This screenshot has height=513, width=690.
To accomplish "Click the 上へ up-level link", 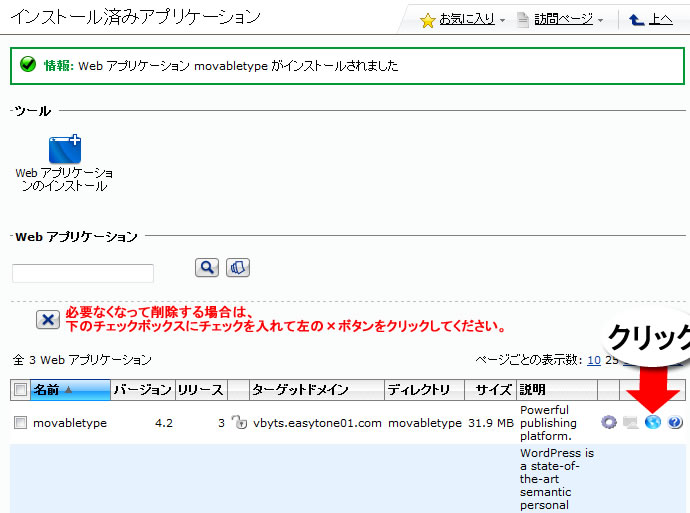I will pos(660,19).
